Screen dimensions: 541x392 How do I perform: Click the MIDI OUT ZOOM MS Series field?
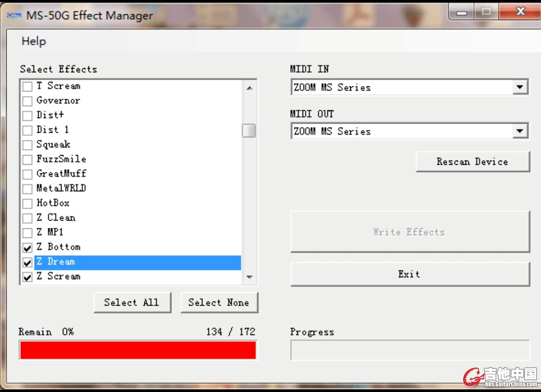409,131
